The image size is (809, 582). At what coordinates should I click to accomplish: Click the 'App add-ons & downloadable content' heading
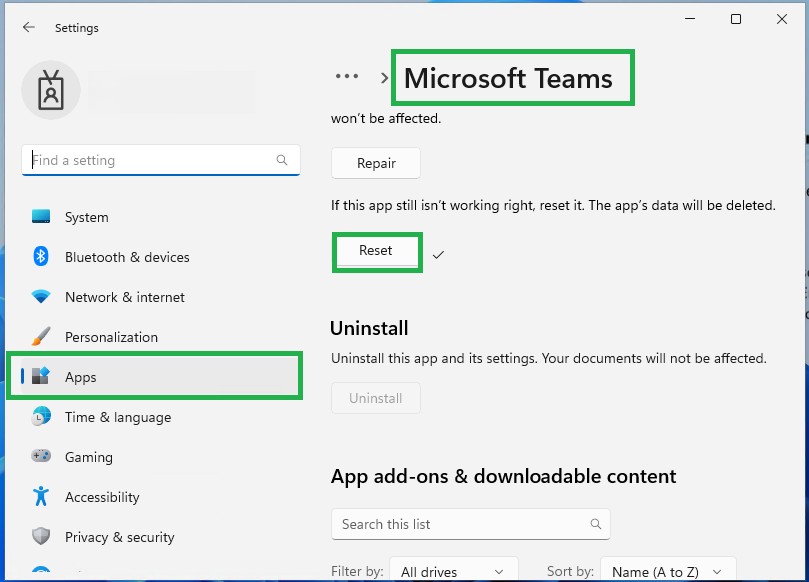point(504,476)
